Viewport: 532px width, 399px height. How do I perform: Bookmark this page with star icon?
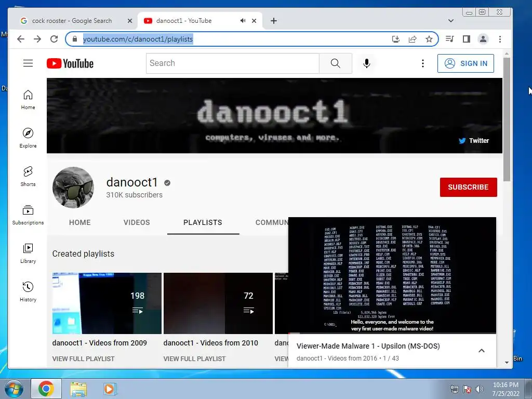(429, 39)
